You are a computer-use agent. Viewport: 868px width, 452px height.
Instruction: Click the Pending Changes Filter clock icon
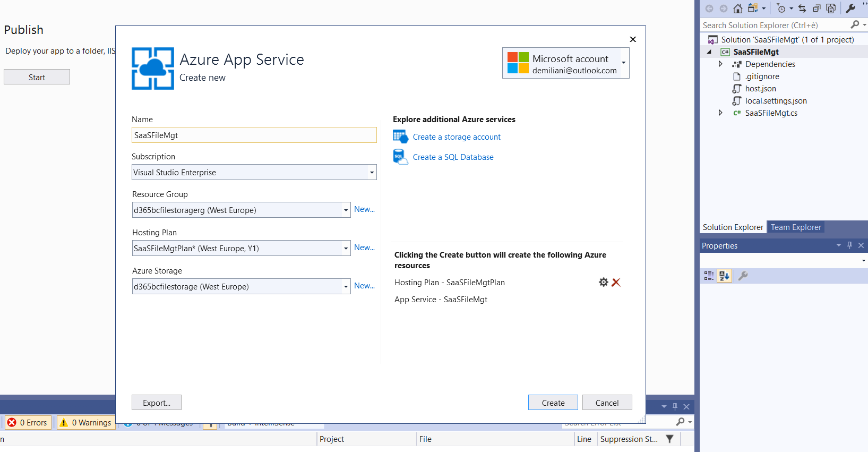coord(781,8)
